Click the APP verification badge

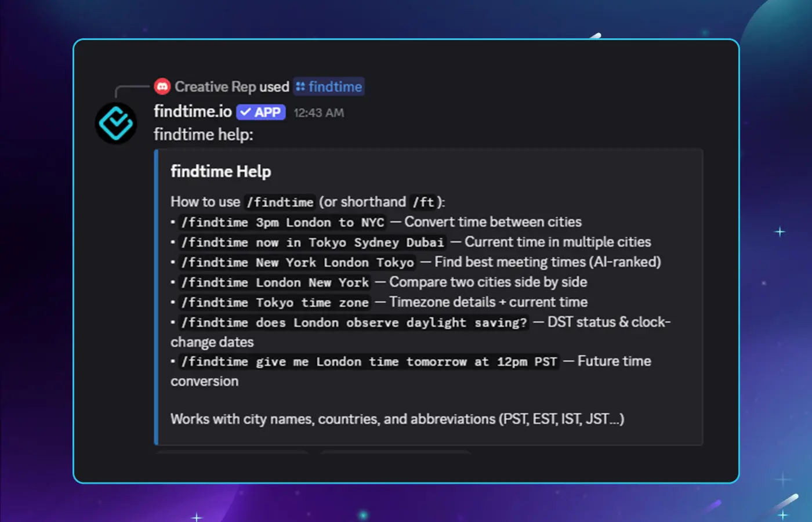261,112
